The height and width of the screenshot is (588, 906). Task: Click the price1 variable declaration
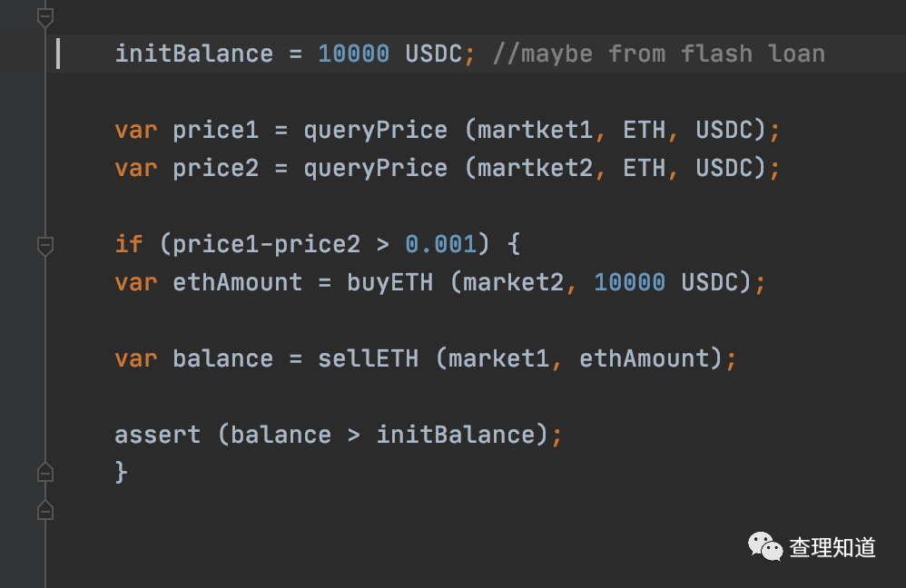pos(215,131)
